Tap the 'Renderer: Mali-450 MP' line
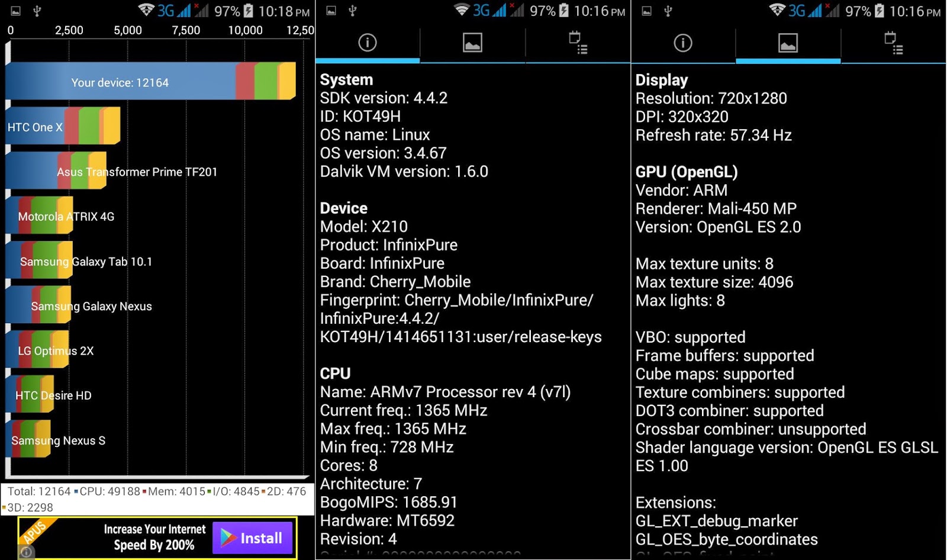 pyautogui.click(x=716, y=208)
